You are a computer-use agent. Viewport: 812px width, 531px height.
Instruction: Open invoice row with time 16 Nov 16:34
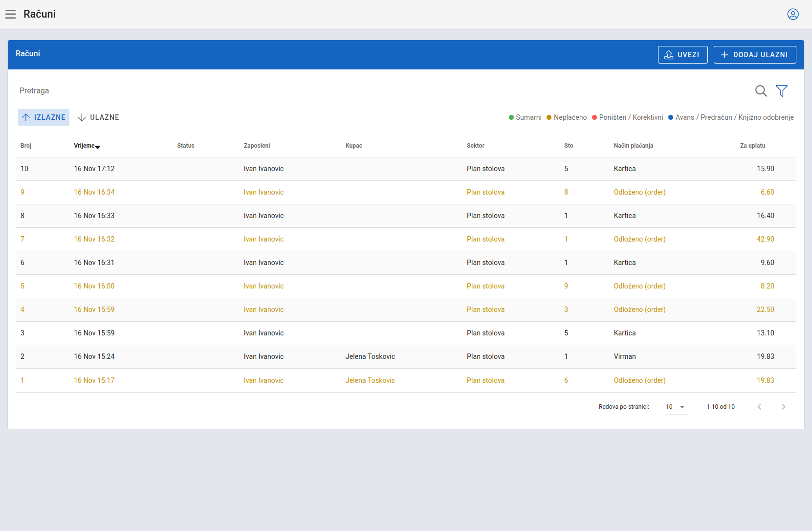click(x=406, y=192)
